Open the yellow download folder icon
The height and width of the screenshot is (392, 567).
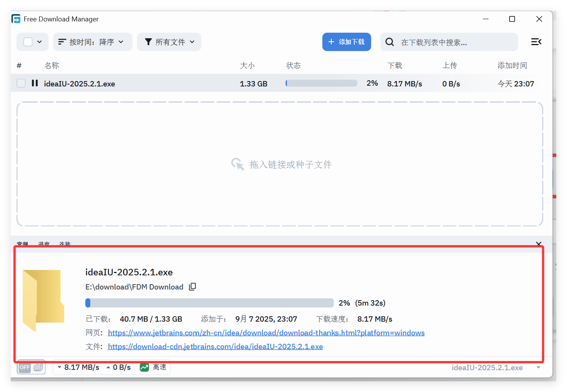(x=43, y=301)
